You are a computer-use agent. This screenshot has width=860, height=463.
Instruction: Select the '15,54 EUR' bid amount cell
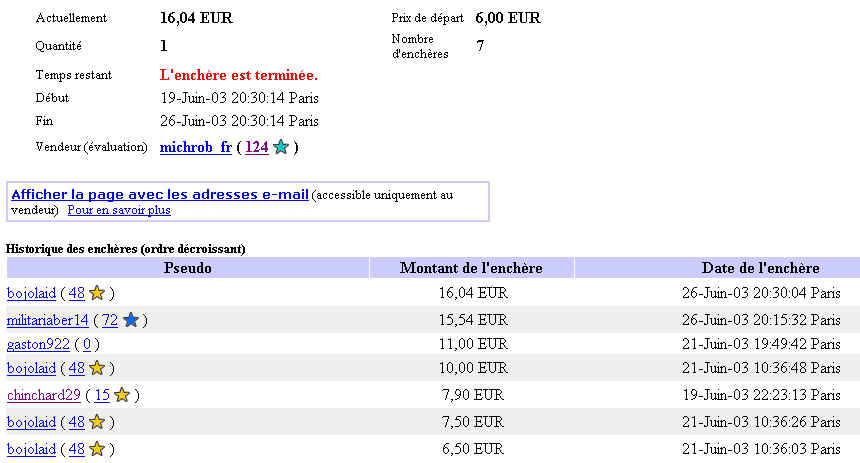click(x=473, y=320)
